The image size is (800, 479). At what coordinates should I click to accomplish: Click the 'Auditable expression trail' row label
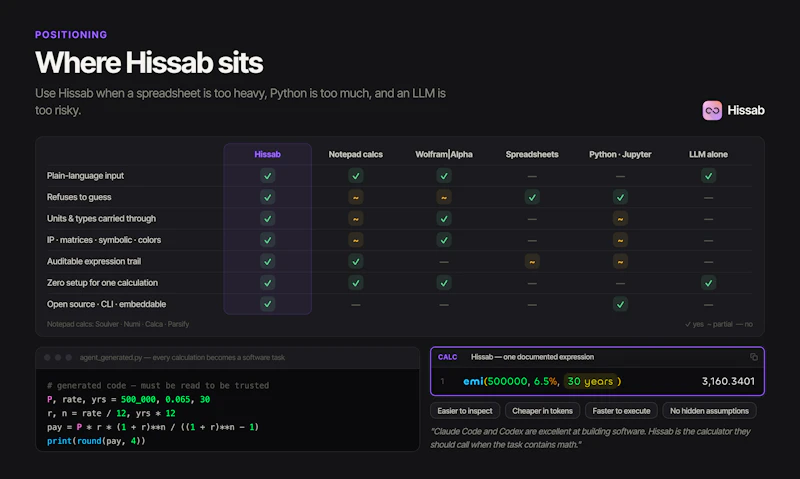(x=94, y=261)
